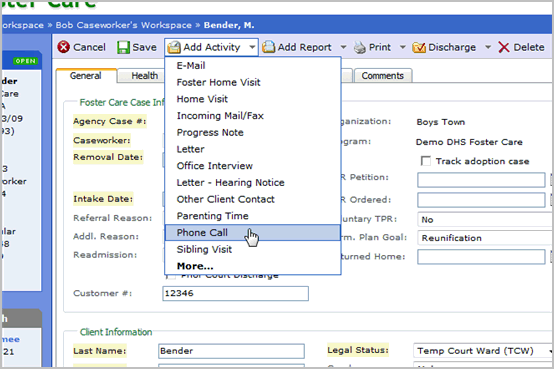Click the red Cancel icon
The image size is (554, 369).
click(64, 47)
